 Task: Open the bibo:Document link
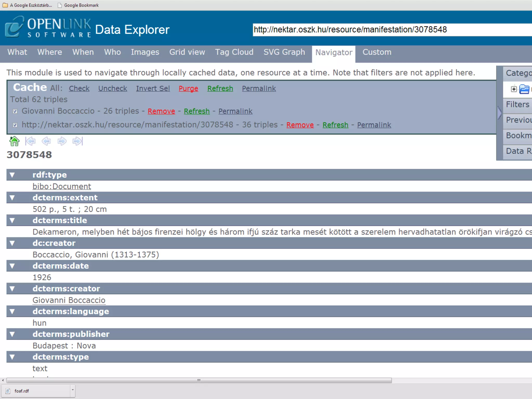[62, 186]
